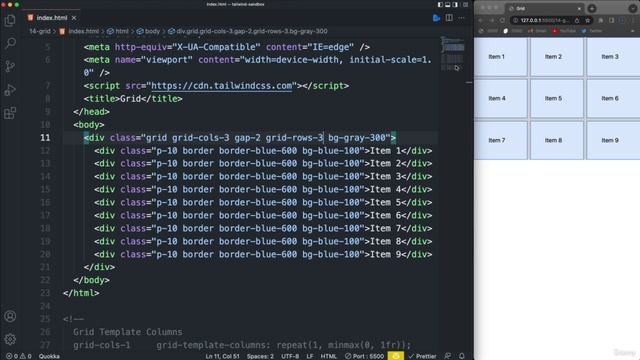Click line number 11 in the gutter
Image resolution: width=640 pixels, height=360 pixels.
coord(45,138)
